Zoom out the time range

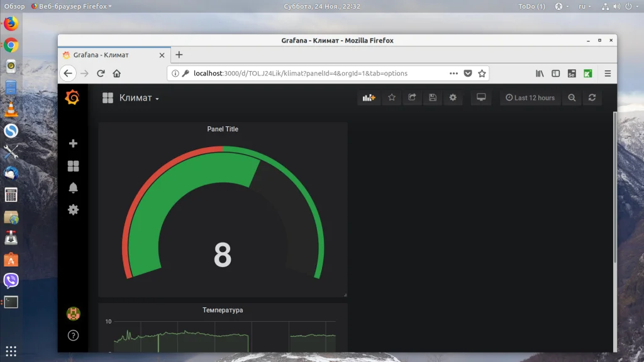coord(572,98)
